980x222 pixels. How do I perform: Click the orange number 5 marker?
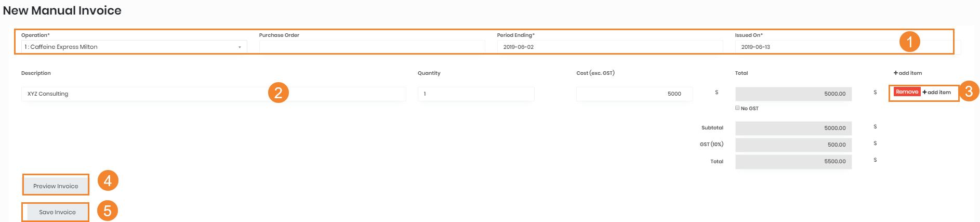[108, 211]
